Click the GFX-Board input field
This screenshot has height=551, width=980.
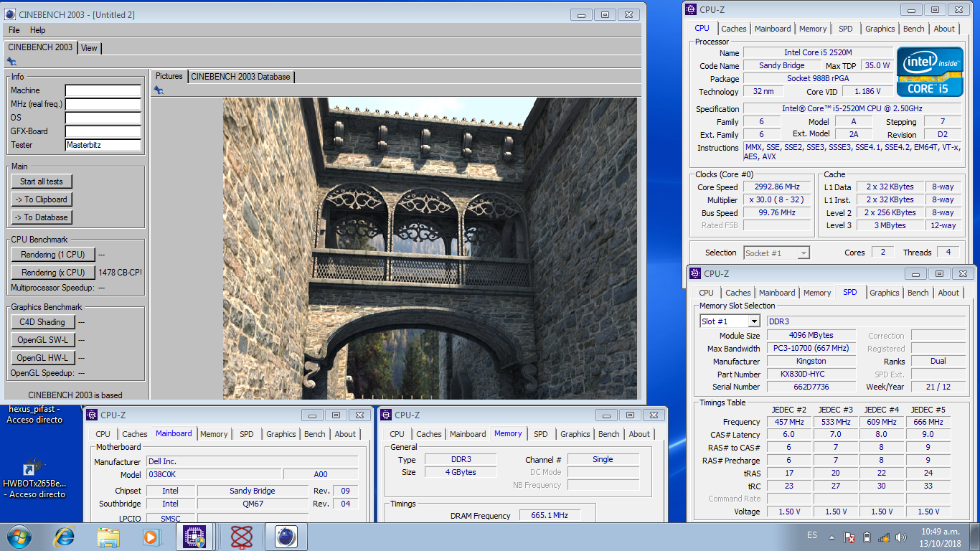click(x=103, y=131)
